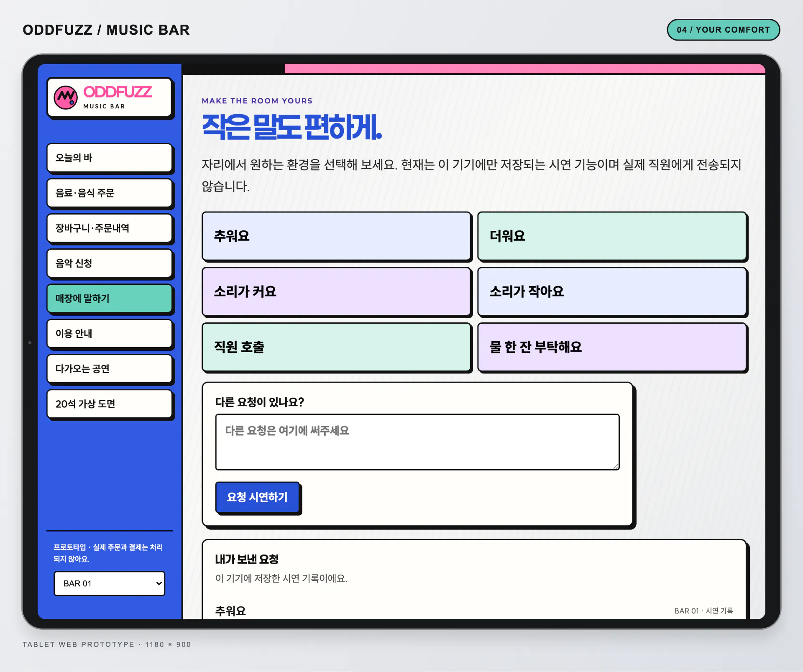Open the BAR 01 seat dropdown
This screenshot has width=803, height=672.
109,583
